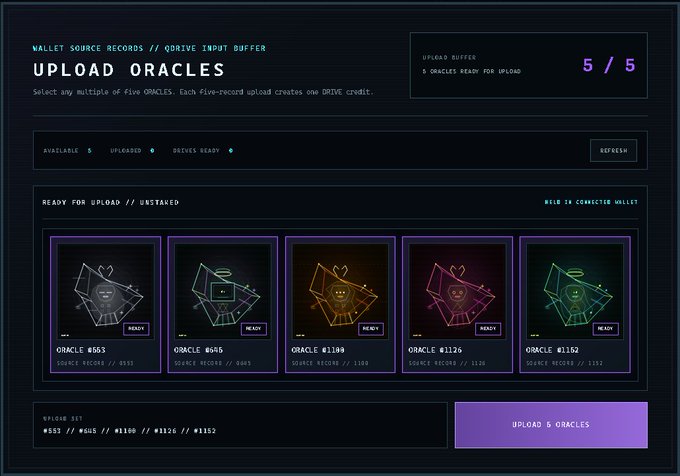Click the 'ORACLE #553' card title

[x=81, y=350]
